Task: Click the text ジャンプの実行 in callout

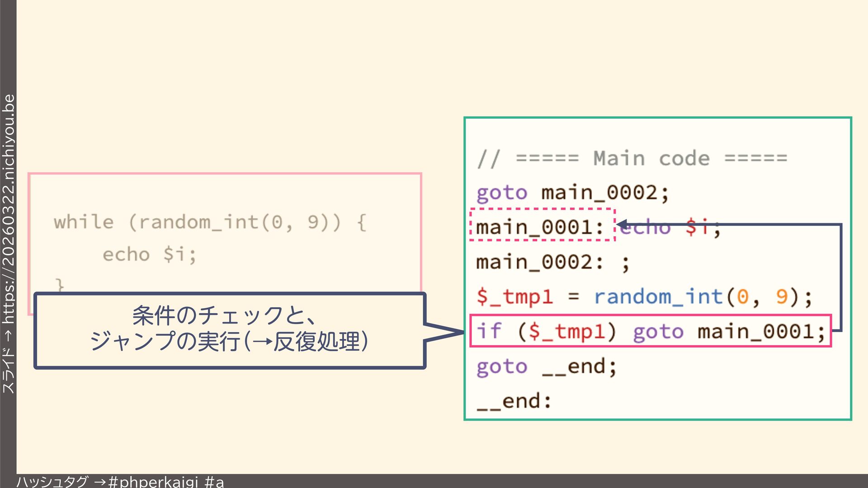Action: pyautogui.click(x=165, y=341)
